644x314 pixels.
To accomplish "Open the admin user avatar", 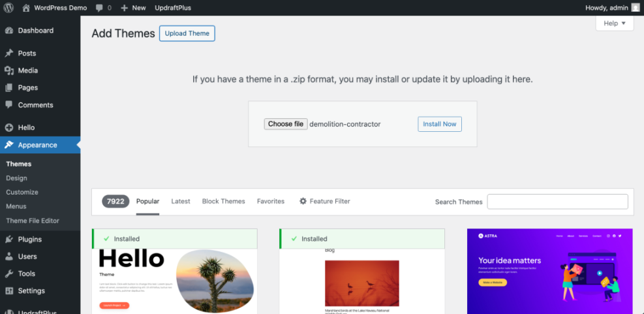I will 636,8.
